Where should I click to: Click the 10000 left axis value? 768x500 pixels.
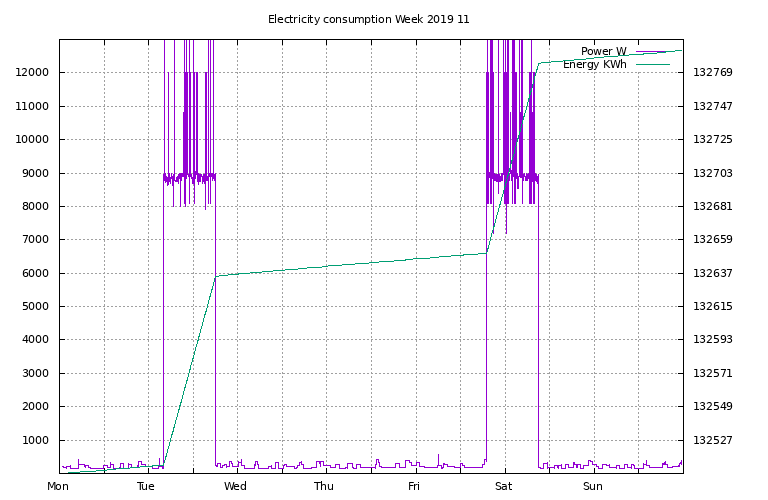[32, 140]
